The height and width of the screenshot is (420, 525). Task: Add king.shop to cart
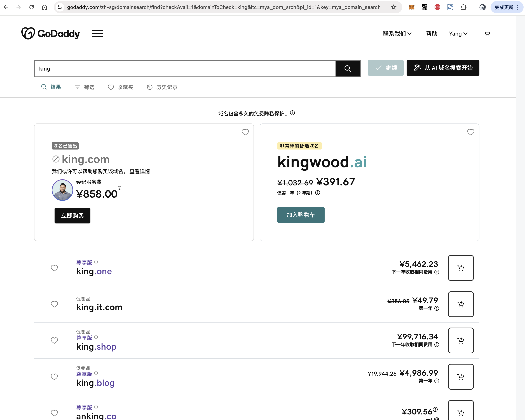(460, 340)
